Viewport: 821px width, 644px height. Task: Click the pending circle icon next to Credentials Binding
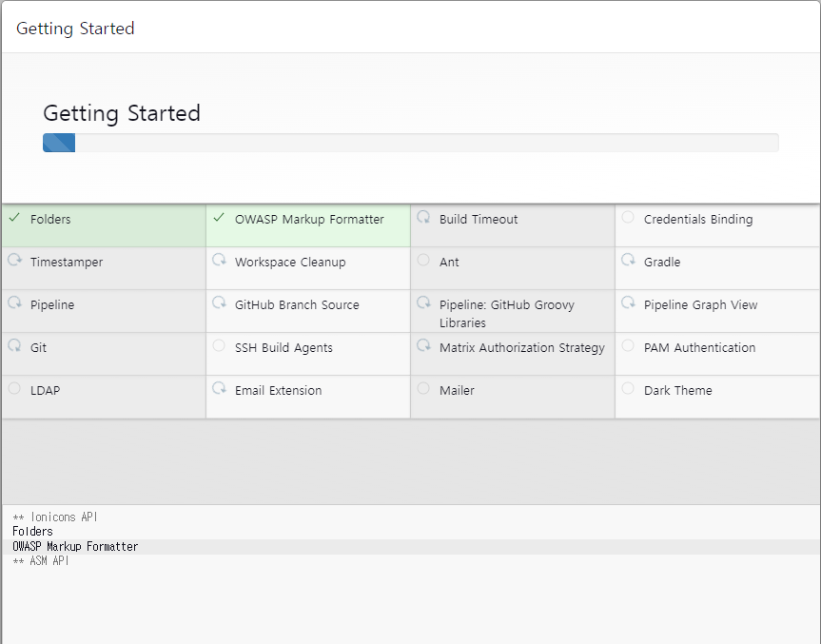[x=628, y=217]
